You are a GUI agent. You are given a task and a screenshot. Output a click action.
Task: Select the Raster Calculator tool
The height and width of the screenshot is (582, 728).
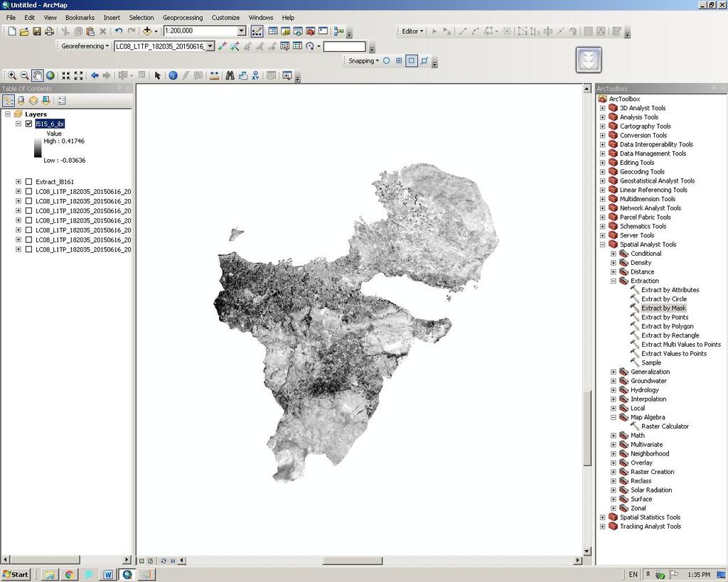[x=665, y=426]
